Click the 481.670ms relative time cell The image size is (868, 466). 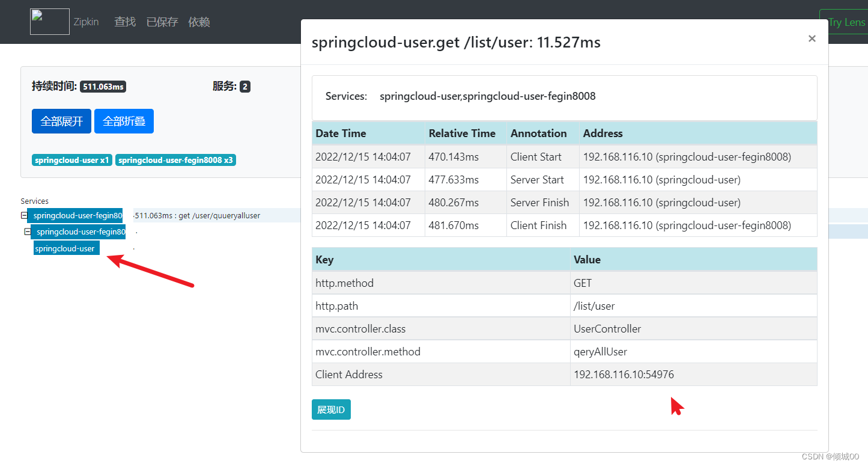pyautogui.click(x=466, y=225)
